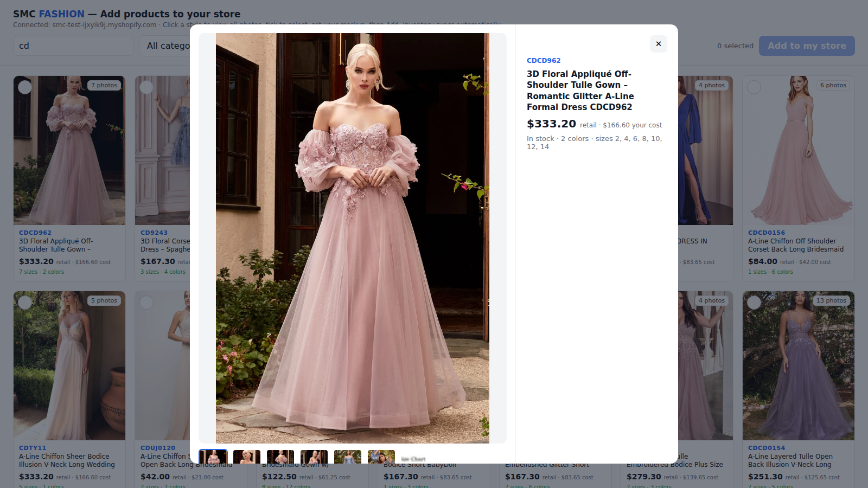This screenshot has width=868, height=488.
Task: Click the CD9243 style code link
Action: pos(154,233)
